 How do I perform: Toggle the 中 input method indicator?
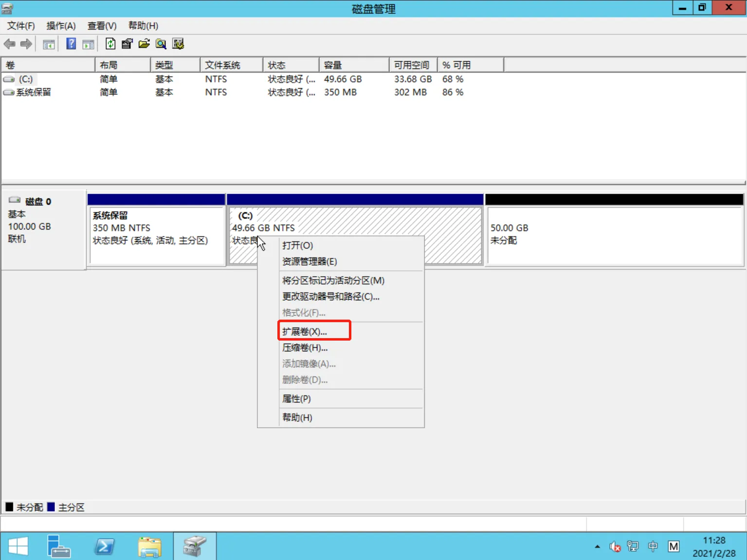tap(653, 546)
